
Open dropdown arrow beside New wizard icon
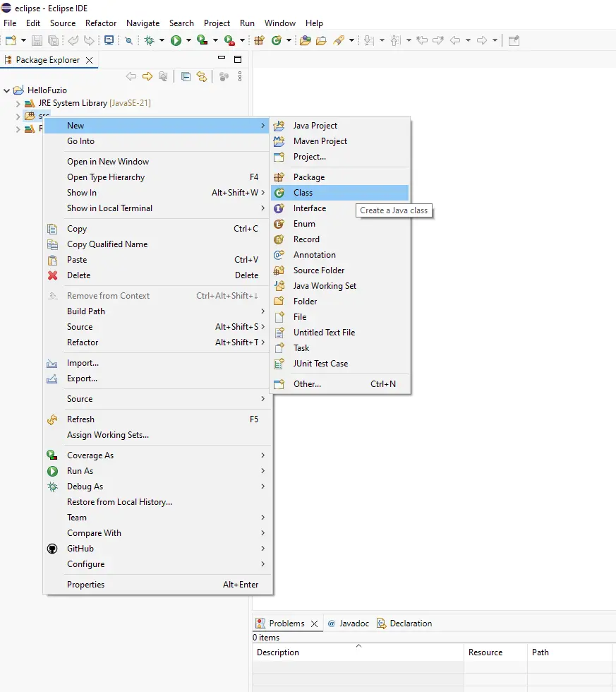pyautogui.click(x=23, y=41)
